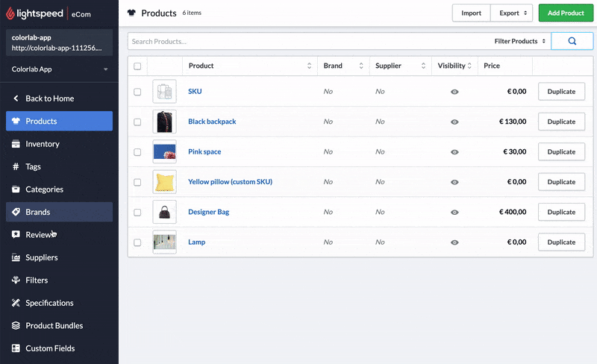Click the € 400,00 price cell

(513, 212)
